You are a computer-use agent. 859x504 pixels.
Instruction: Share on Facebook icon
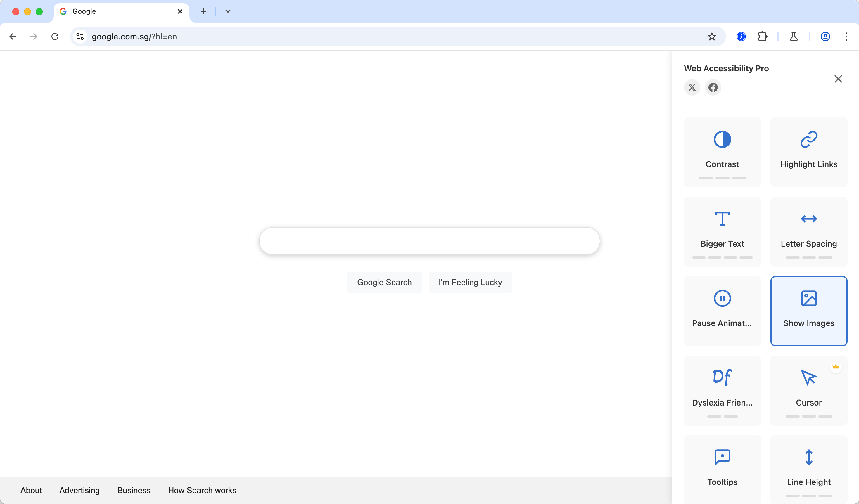[x=713, y=87]
